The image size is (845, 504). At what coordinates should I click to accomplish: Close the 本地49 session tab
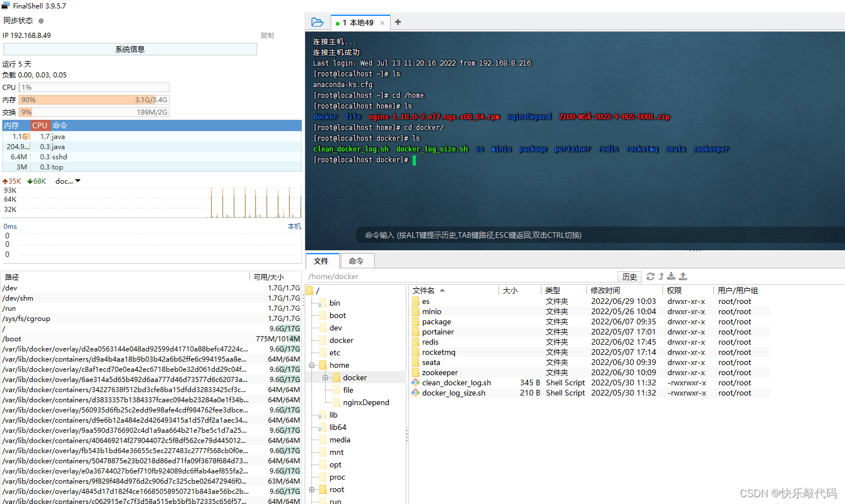tap(382, 23)
